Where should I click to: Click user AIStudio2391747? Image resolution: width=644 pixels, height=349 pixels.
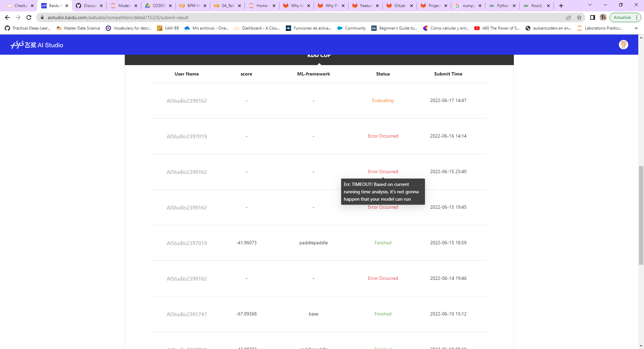pyautogui.click(x=187, y=314)
